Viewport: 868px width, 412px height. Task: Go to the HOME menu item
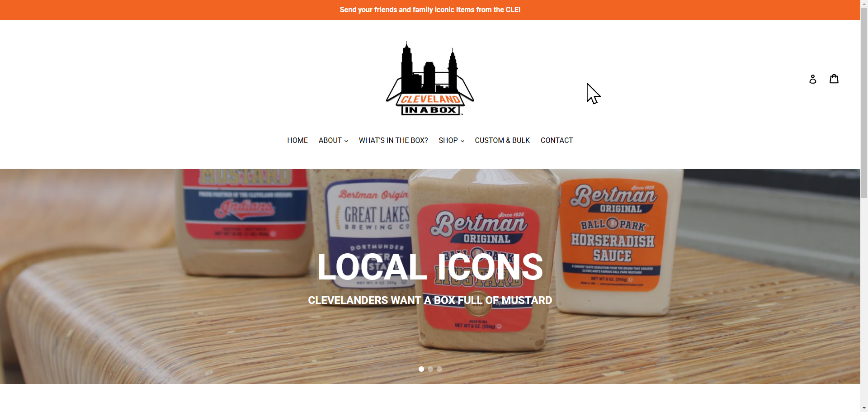pyautogui.click(x=297, y=141)
